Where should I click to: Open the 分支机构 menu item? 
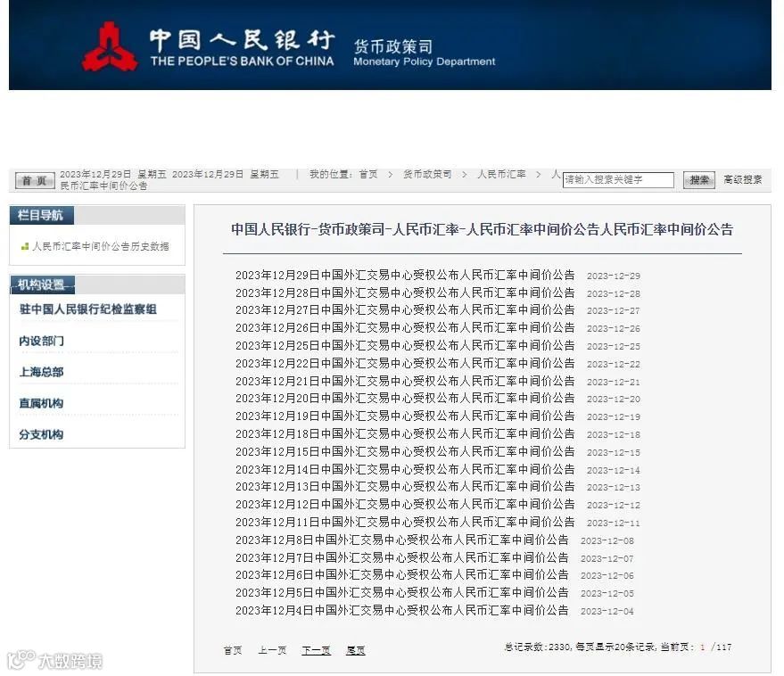pos(42,434)
